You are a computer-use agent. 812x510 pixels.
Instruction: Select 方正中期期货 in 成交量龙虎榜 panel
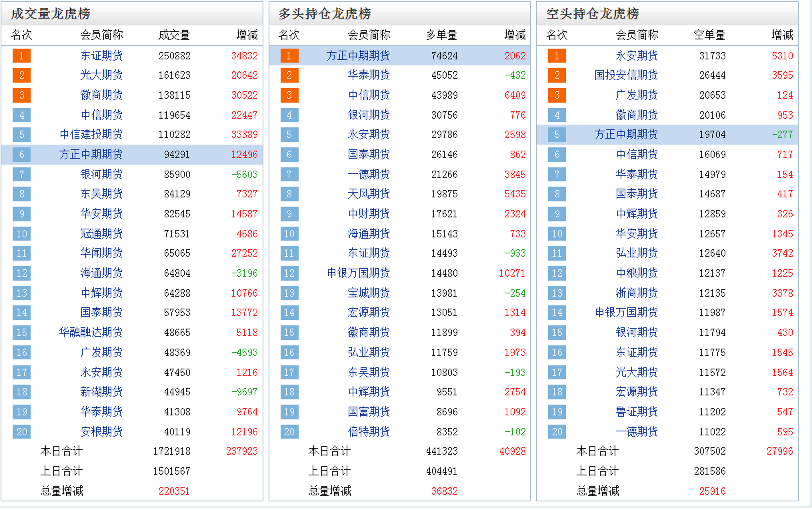(91, 155)
